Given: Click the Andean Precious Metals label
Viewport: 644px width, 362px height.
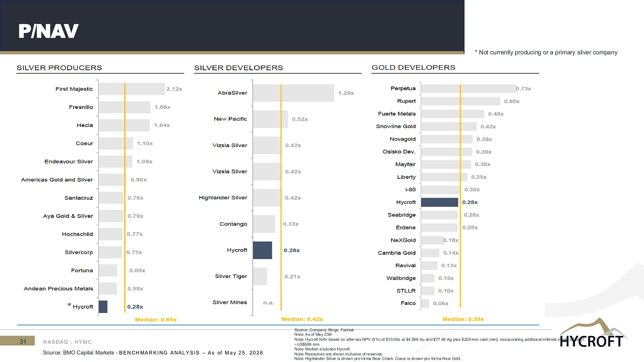Looking at the screenshot, I should pyautogui.click(x=59, y=289).
